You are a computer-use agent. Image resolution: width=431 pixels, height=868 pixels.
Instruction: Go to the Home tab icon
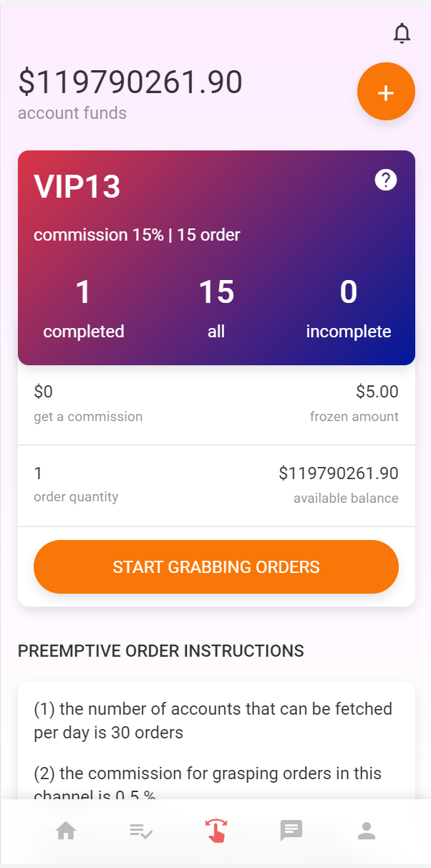pyautogui.click(x=66, y=831)
